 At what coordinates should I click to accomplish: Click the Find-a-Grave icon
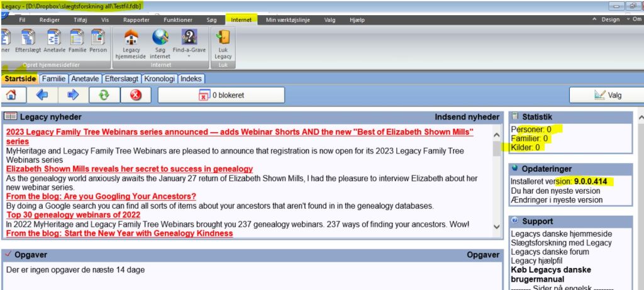coord(189,37)
